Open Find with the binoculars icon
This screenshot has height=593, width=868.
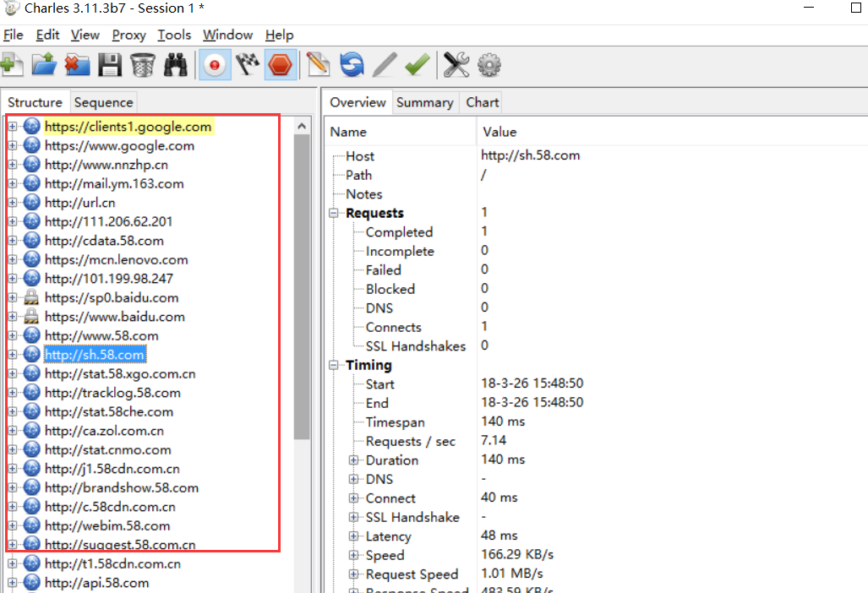[176, 65]
